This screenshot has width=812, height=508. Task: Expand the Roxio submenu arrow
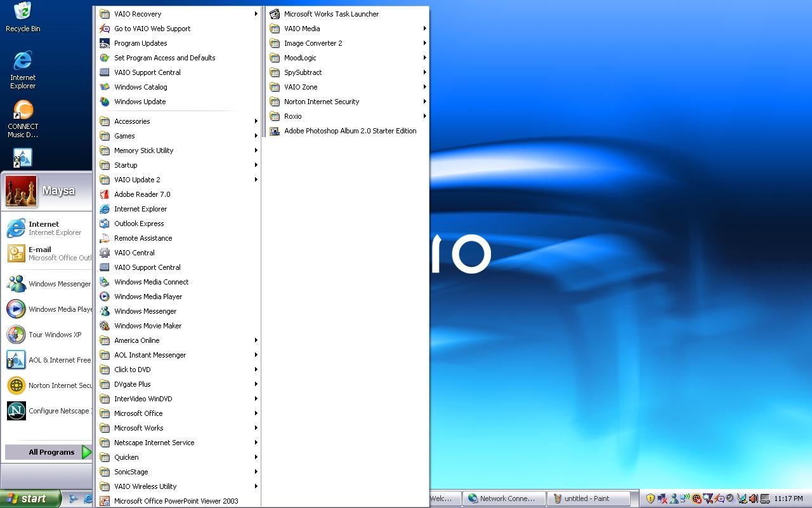pyautogui.click(x=424, y=116)
